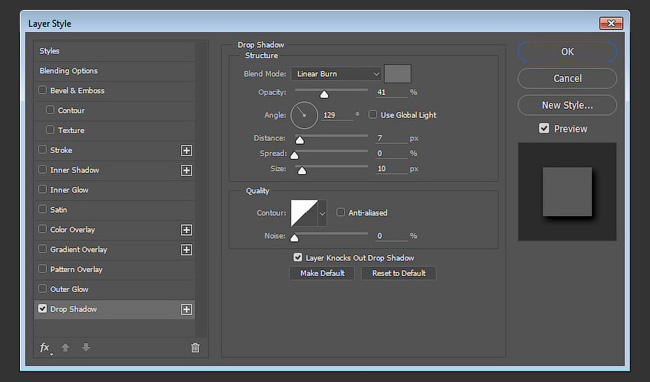The image size is (650, 382).
Task: Uncheck Layer Knocks Out Drop Shadow
Action: click(298, 257)
